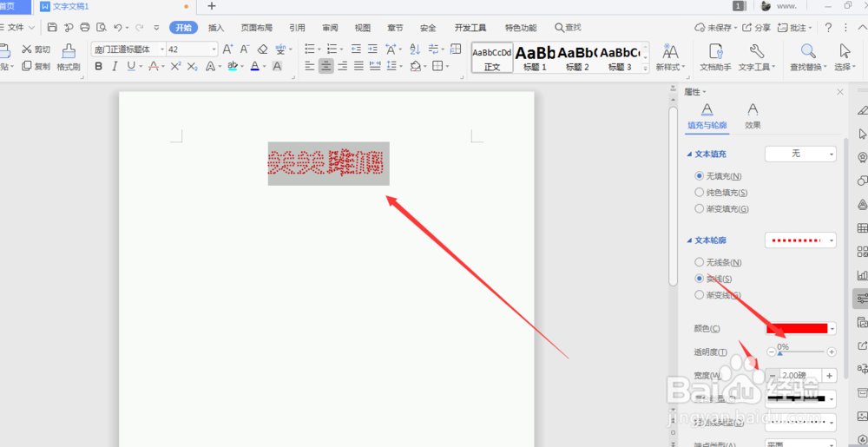Image resolution: width=868 pixels, height=447 pixels.
Task: Select the No line radio option
Action: point(699,262)
